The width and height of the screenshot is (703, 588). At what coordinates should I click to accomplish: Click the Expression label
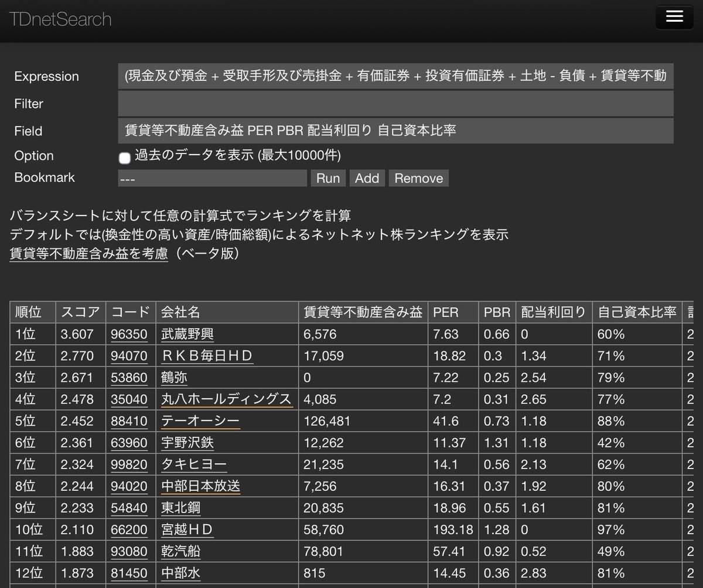click(x=46, y=77)
